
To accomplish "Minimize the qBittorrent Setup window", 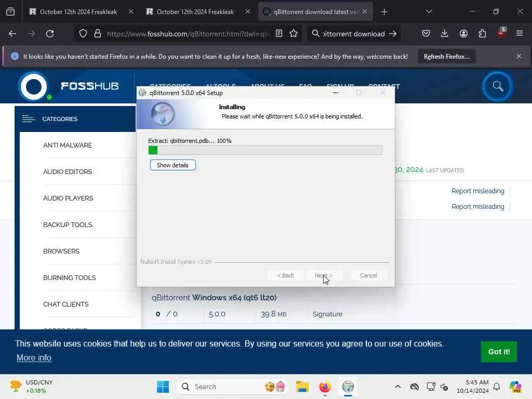I will click(x=336, y=92).
